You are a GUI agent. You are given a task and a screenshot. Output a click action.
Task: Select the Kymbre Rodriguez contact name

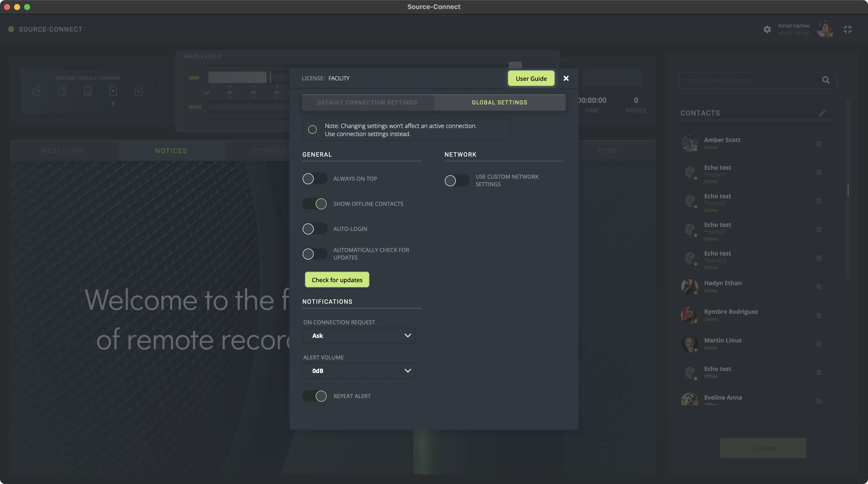coord(731,312)
